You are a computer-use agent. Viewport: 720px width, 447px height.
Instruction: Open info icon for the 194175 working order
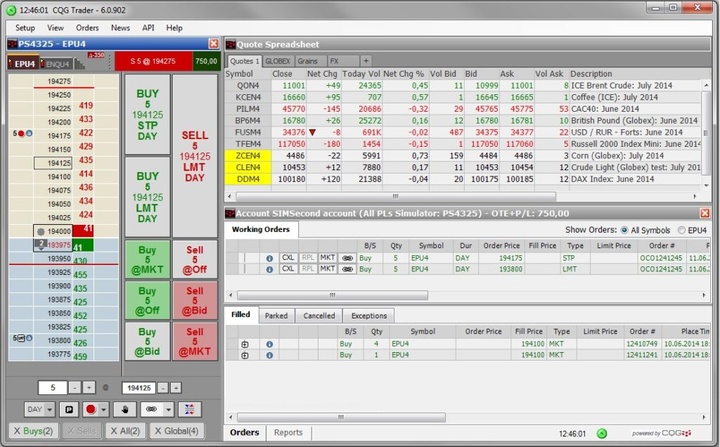tap(270, 258)
